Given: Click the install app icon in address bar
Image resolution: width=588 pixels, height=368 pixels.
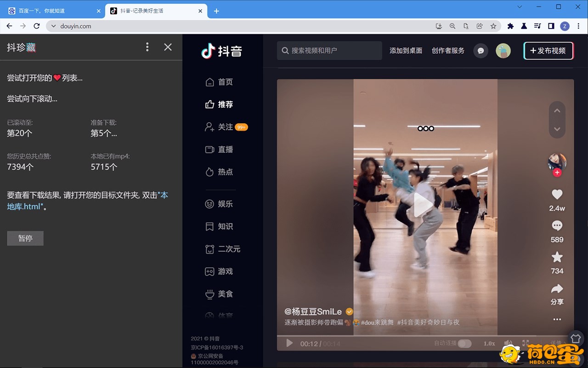Looking at the screenshot, I should 439,26.
